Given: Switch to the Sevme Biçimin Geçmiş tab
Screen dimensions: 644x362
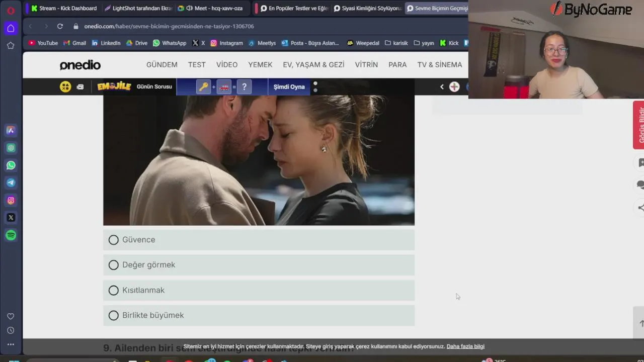Looking at the screenshot, I should tap(437, 8).
